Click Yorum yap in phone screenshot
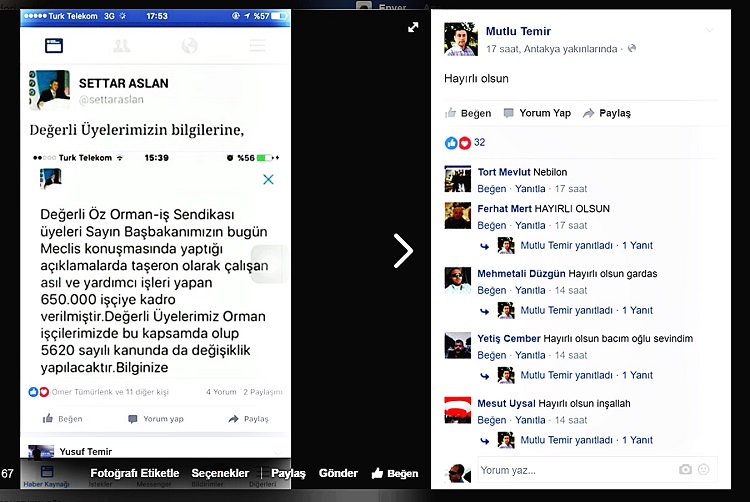Viewport: 750px width, 502px height. pos(156,419)
